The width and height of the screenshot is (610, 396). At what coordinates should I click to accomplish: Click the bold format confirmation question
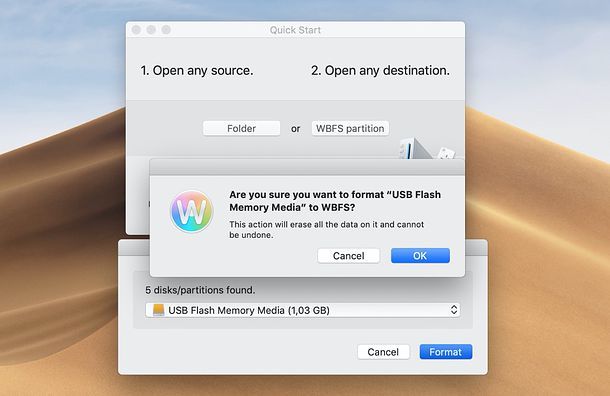[335, 201]
